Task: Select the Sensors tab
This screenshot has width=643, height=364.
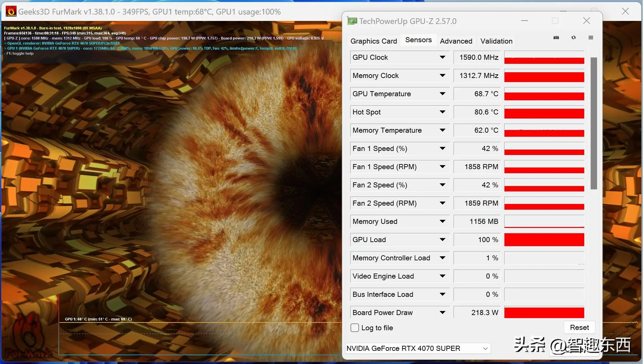Action: [x=418, y=40]
